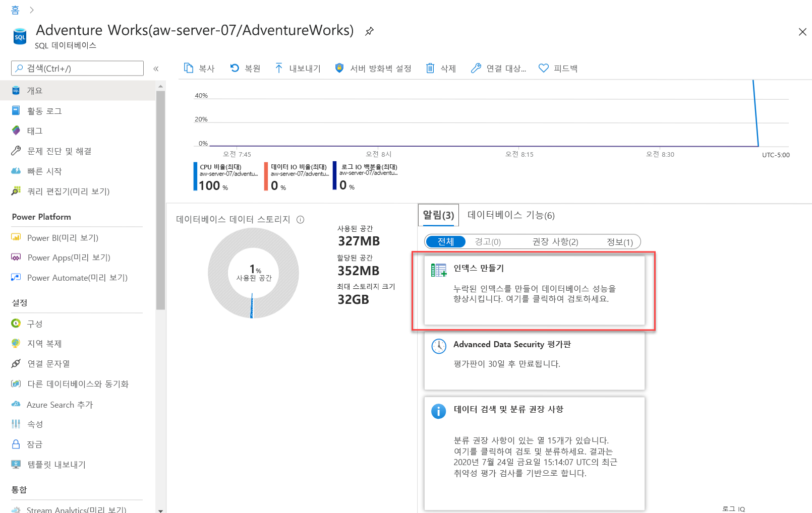Click the 삭제 trash icon

pos(430,68)
